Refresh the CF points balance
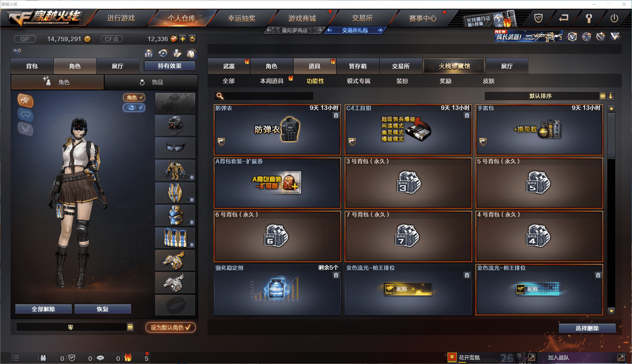 point(192,39)
